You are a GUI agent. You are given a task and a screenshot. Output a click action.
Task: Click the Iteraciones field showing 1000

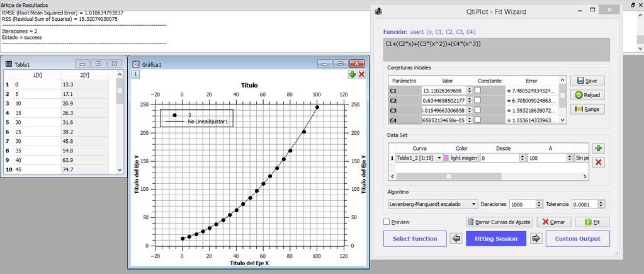click(x=523, y=203)
